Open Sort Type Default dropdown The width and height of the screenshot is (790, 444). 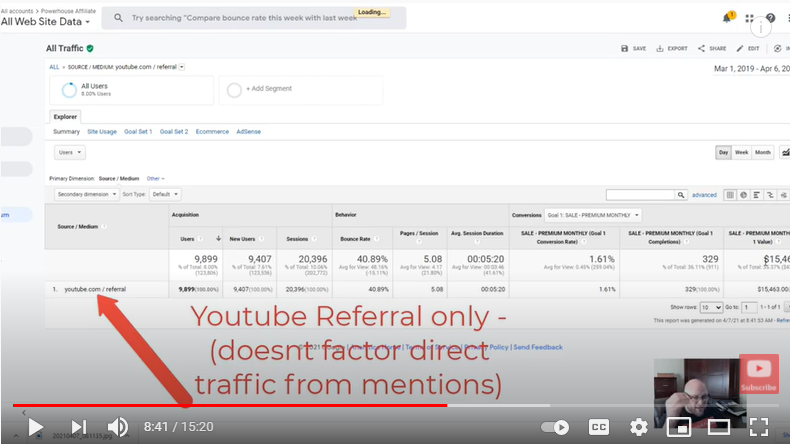pyautogui.click(x=165, y=194)
